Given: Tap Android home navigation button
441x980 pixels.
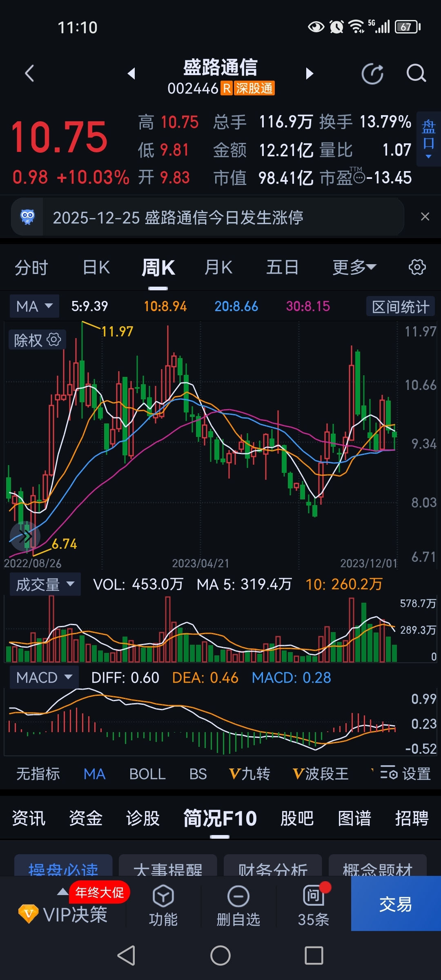Looking at the screenshot, I should (x=220, y=955).
